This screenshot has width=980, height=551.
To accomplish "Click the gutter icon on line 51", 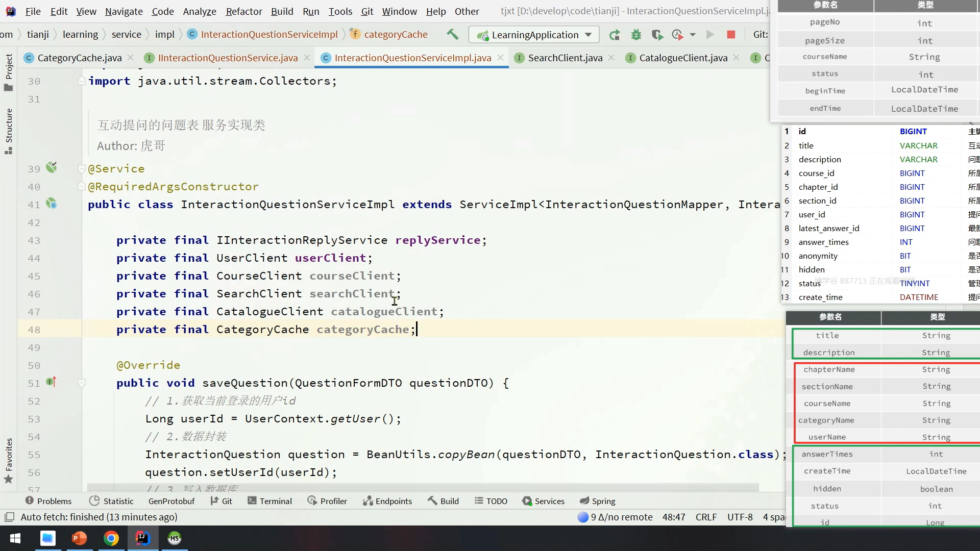I will [x=51, y=382].
